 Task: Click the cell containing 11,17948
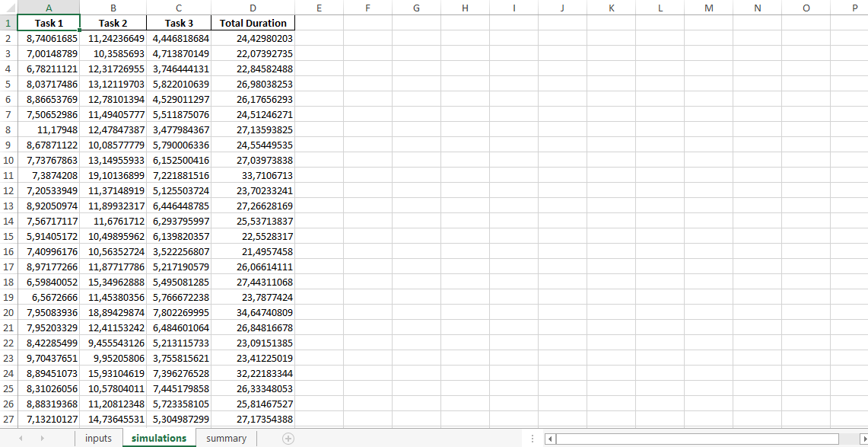49,129
